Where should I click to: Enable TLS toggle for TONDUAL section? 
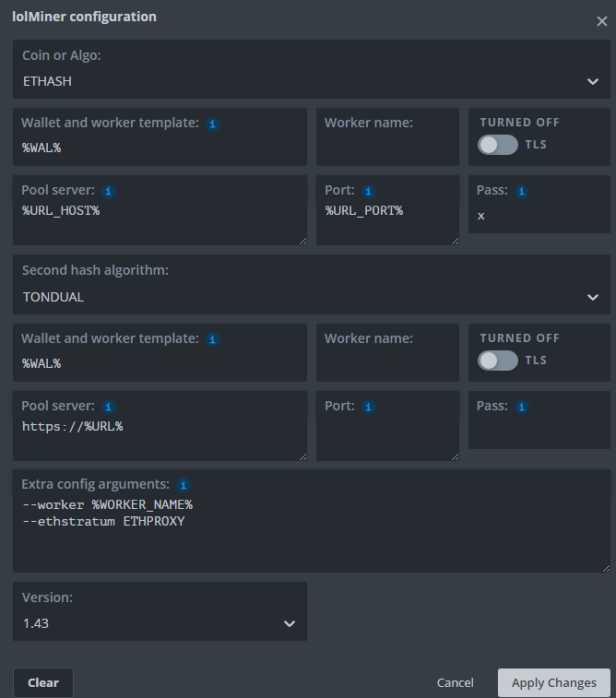tap(498, 361)
